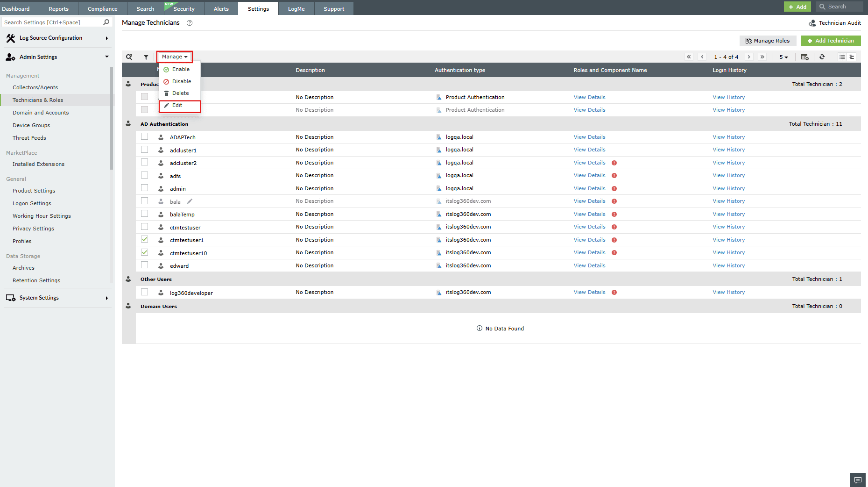Go to next page of technicians

tap(749, 57)
